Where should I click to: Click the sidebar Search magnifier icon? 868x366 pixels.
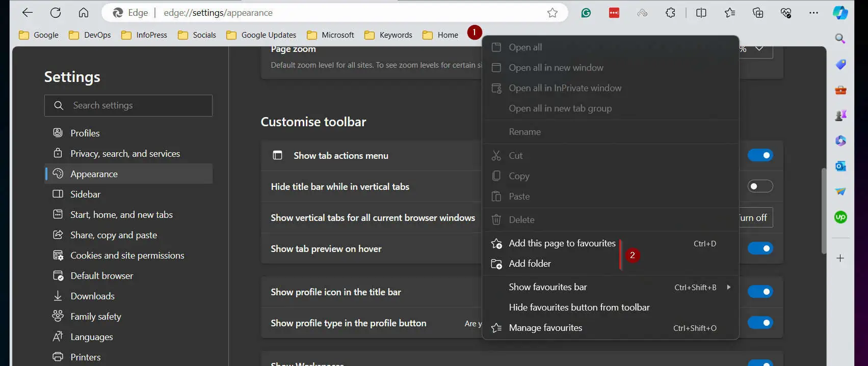tap(840, 39)
